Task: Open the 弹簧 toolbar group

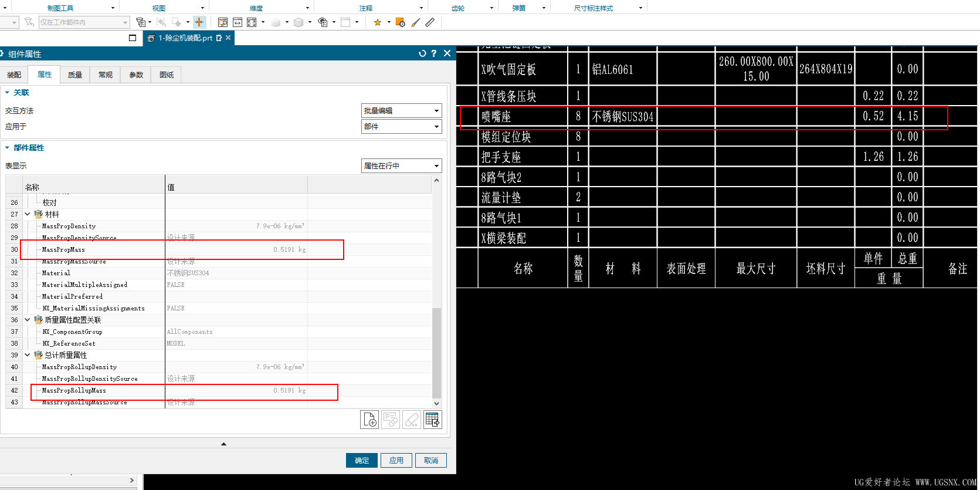Action: pyautogui.click(x=519, y=8)
